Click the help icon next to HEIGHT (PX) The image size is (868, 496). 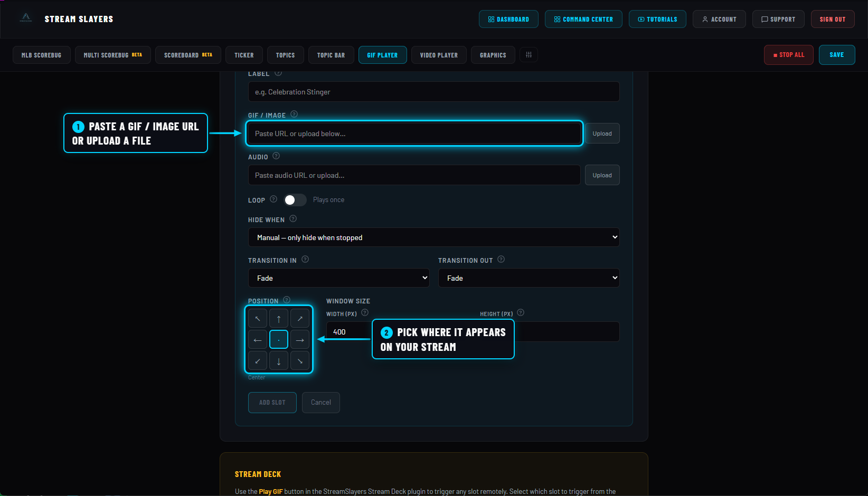point(521,312)
